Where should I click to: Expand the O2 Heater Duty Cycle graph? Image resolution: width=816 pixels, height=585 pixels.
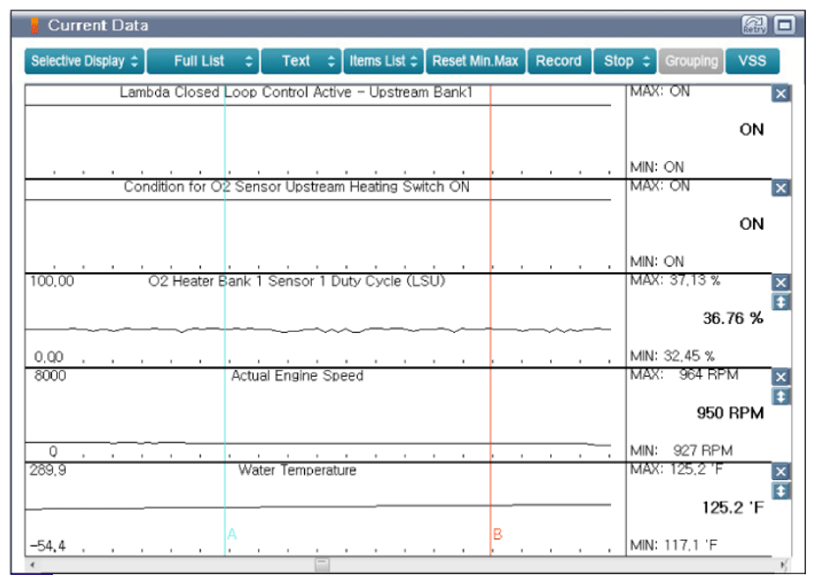tap(781, 302)
